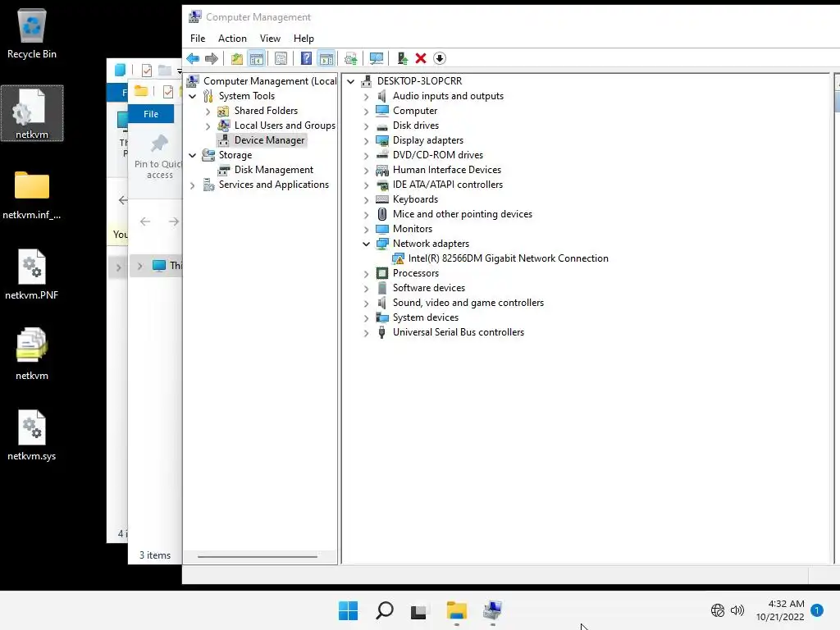The width and height of the screenshot is (840, 630).
Task: Click Computer Management taskbar icon
Action: (x=492, y=610)
